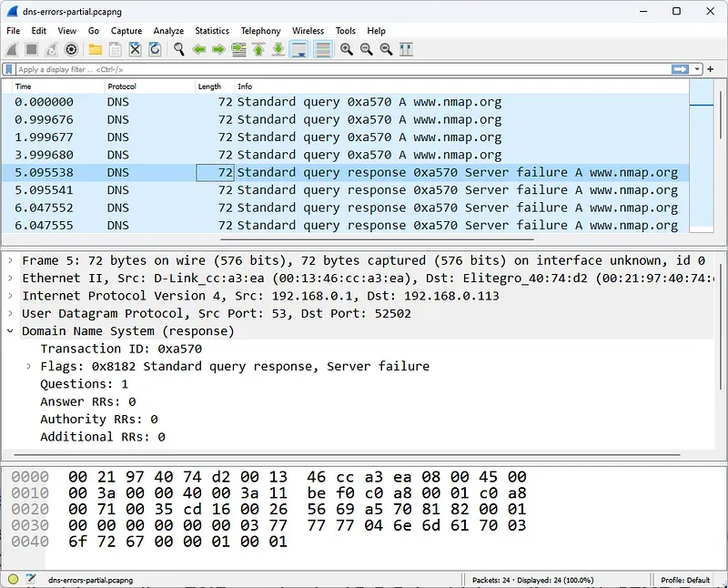Click the save capture file icon
Viewport: 728px width, 588px height.
click(x=116, y=49)
